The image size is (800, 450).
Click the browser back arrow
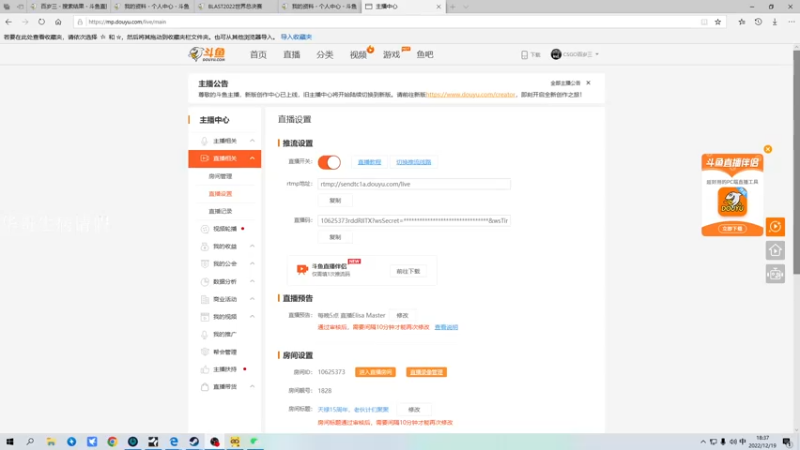9,22
